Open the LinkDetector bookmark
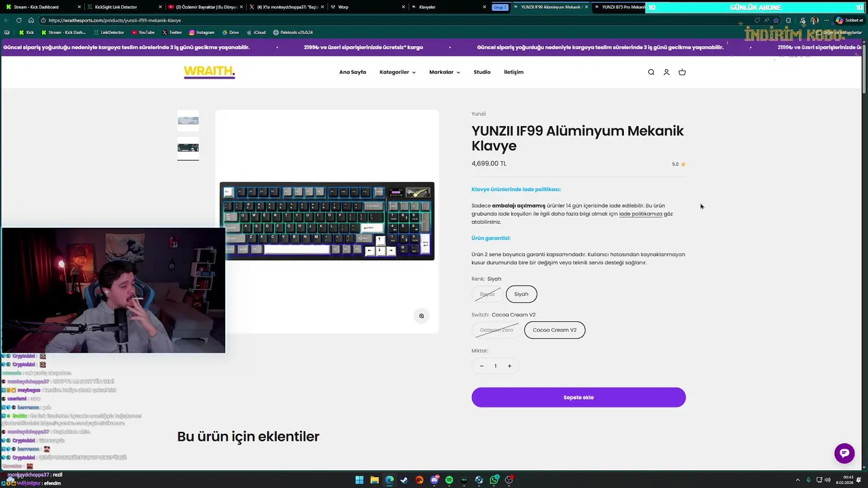 tap(108, 33)
